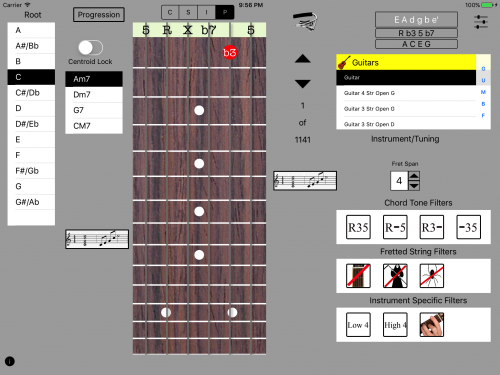Increase the Fret Span stepper value

(x=414, y=176)
